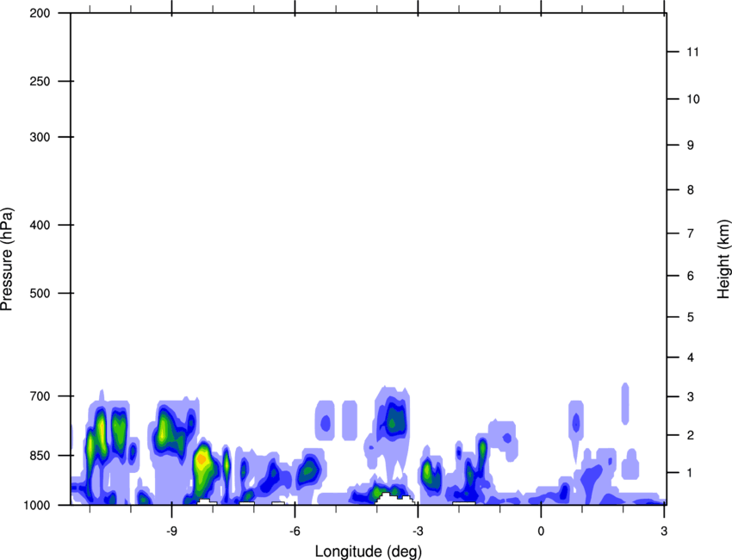This screenshot has width=732, height=560.
Task: Click the -3 longitude tick label
Action: point(418,531)
